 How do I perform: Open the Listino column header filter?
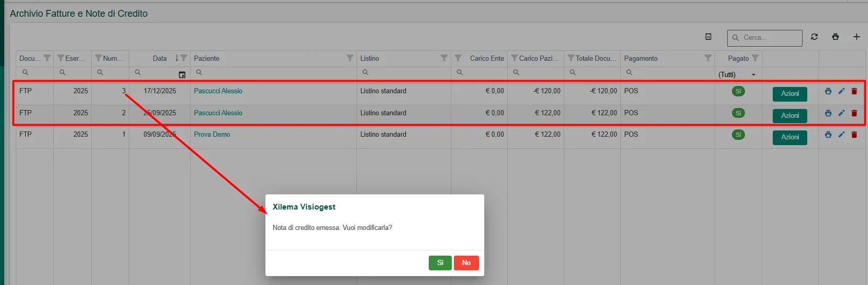(444, 58)
